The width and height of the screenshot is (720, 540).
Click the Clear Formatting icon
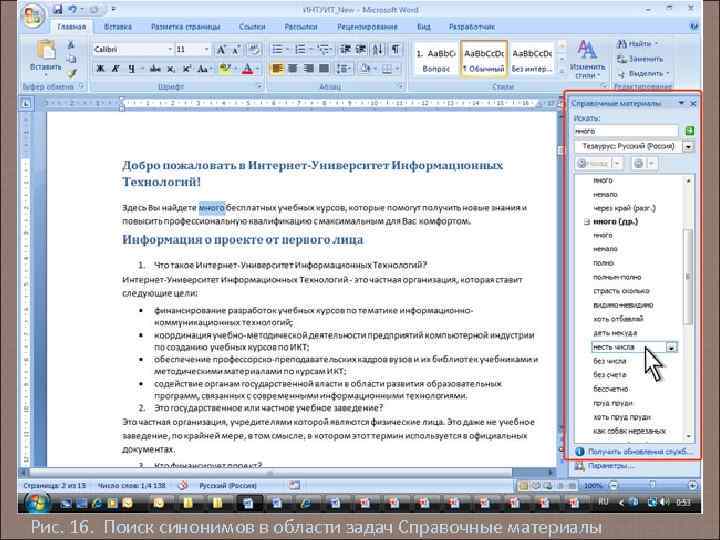(254, 50)
